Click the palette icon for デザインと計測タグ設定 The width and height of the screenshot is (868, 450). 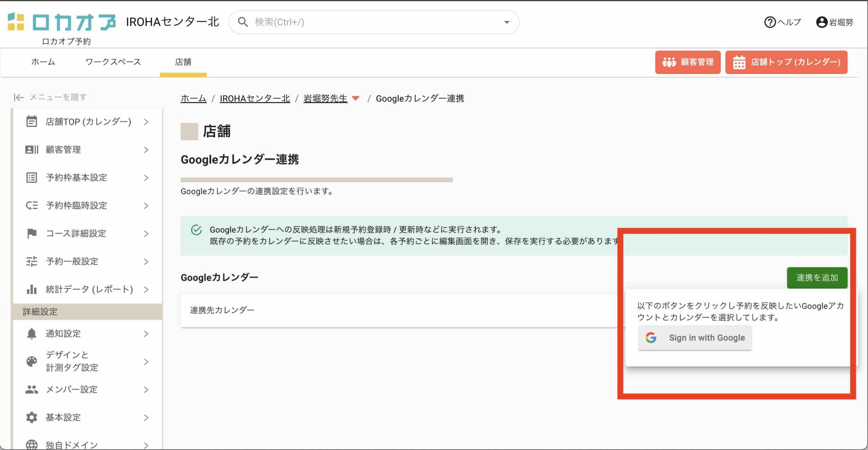coord(32,361)
